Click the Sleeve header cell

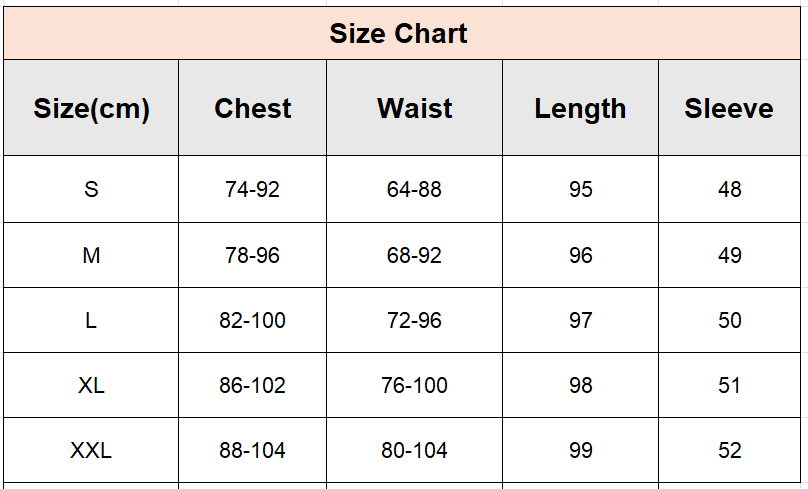point(729,108)
